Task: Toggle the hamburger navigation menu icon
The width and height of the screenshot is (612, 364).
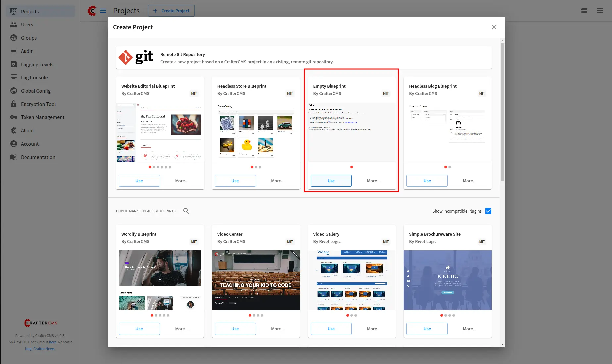Action: (x=103, y=11)
